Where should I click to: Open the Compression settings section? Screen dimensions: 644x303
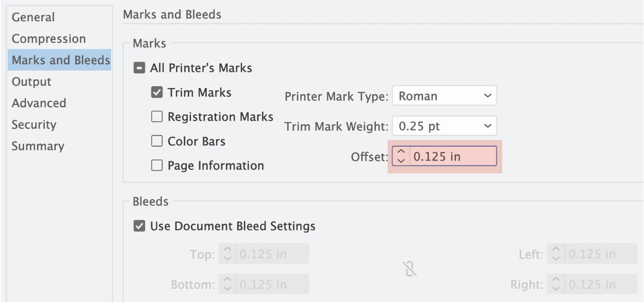(49, 39)
